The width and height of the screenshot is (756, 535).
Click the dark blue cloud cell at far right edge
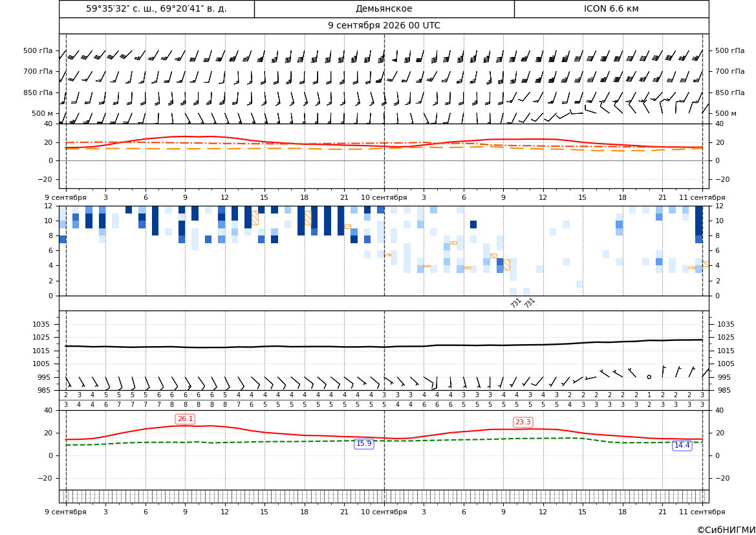pyautogui.click(x=699, y=224)
